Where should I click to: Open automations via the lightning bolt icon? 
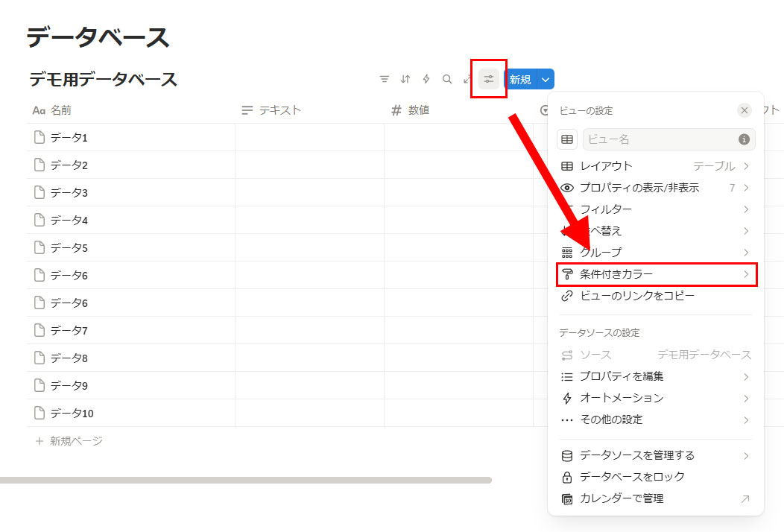(426, 79)
